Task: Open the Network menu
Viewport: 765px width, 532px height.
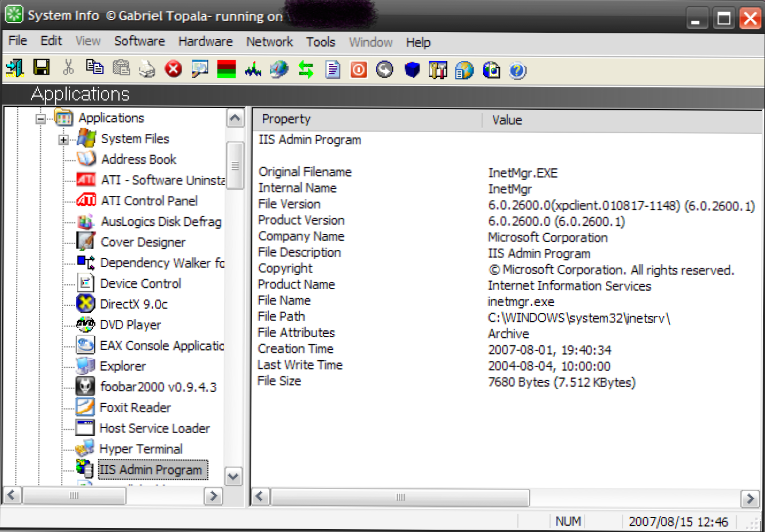Action: [270, 42]
